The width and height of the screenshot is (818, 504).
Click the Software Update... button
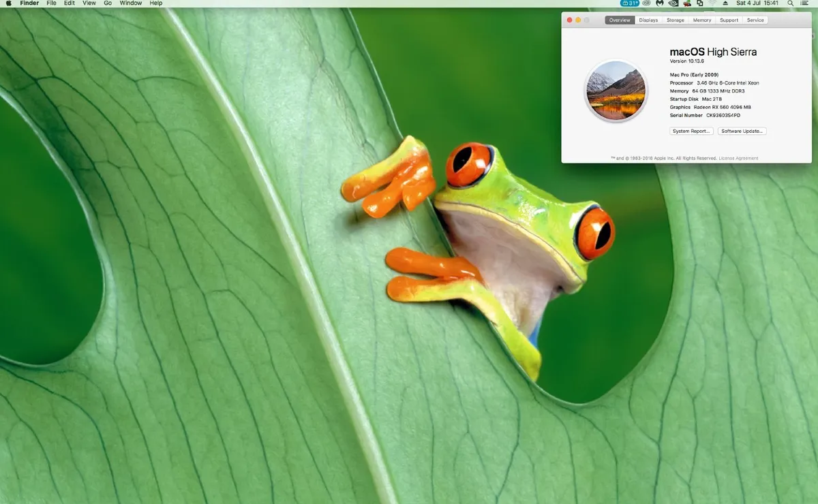(x=742, y=131)
